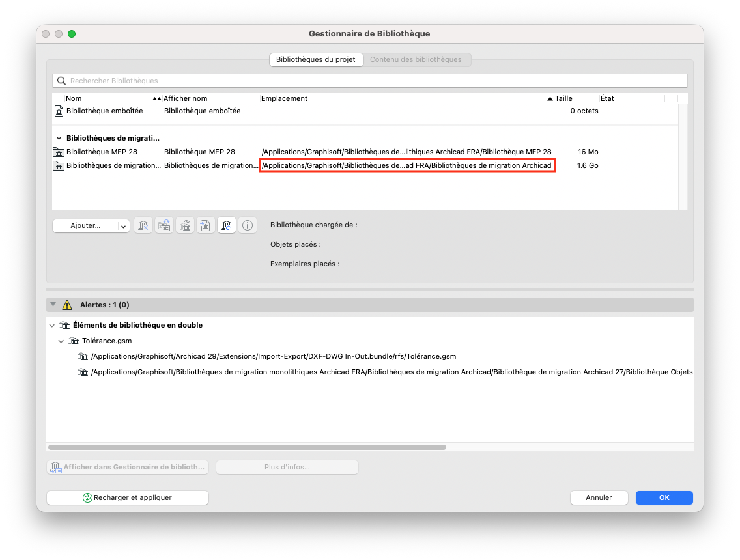Click the Annuler button
This screenshot has width=740, height=560.
[599, 497]
